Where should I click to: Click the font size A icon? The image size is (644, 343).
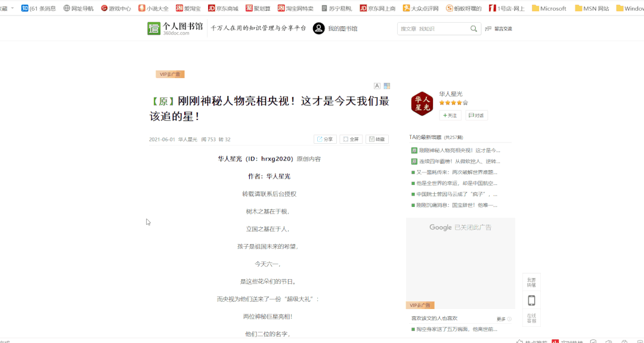pyautogui.click(x=377, y=86)
